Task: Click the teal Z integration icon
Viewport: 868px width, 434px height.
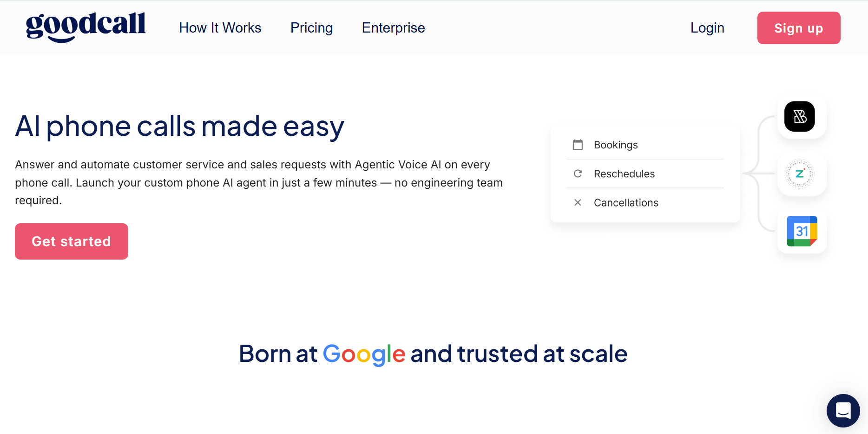Action: pos(799,174)
